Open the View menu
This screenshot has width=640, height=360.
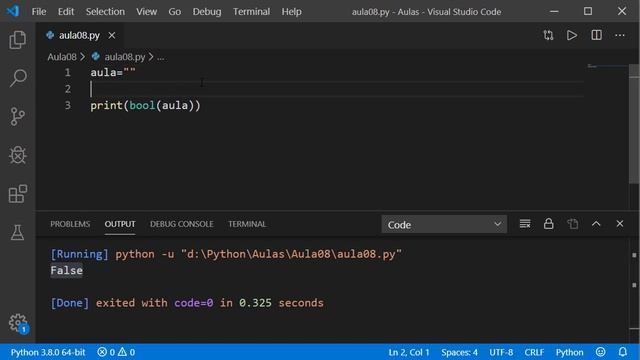147,11
